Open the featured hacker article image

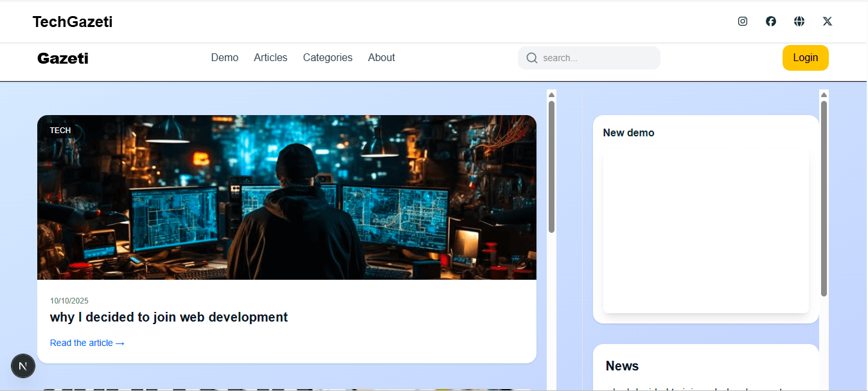click(x=287, y=197)
